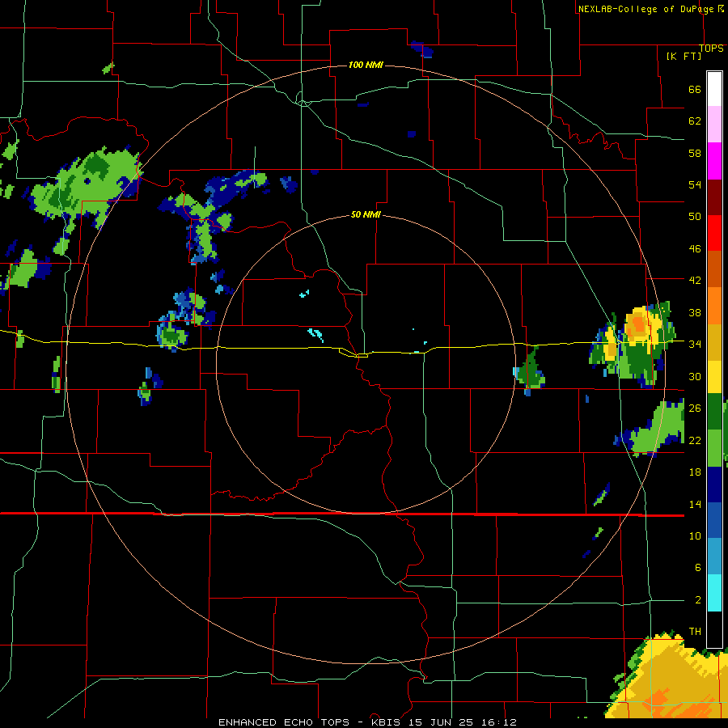Click the "18" legend value
The image size is (728, 728).
coord(695,472)
